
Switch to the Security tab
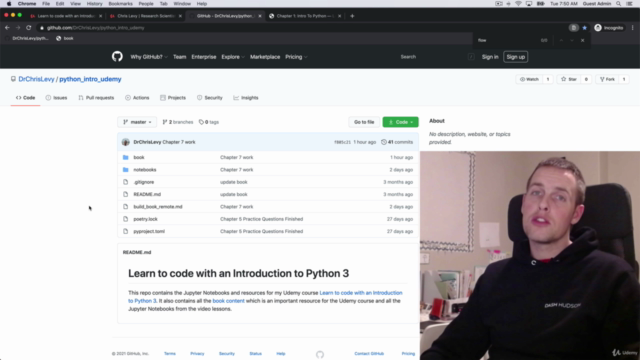tap(210, 98)
